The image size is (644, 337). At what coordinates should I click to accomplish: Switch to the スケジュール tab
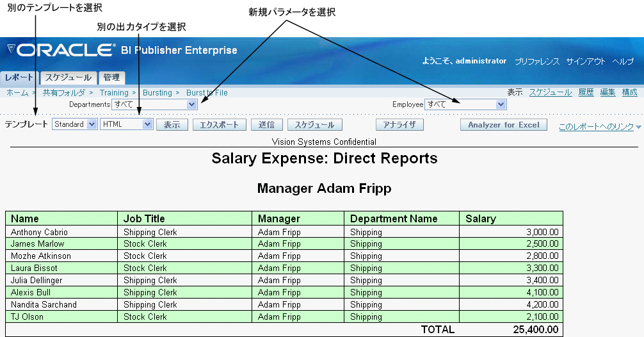[x=68, y=78]
